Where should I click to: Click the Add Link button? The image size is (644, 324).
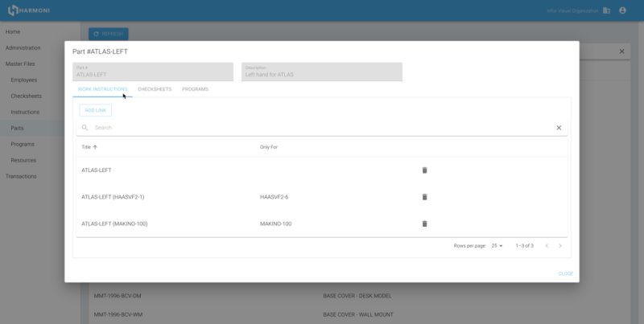tap(95, 110)
